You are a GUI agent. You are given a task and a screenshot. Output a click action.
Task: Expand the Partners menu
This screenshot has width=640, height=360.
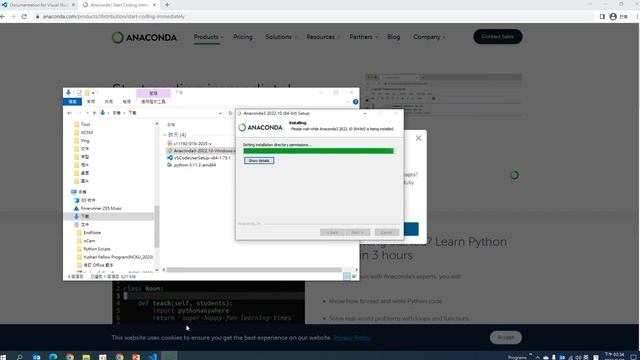(363, 37)
